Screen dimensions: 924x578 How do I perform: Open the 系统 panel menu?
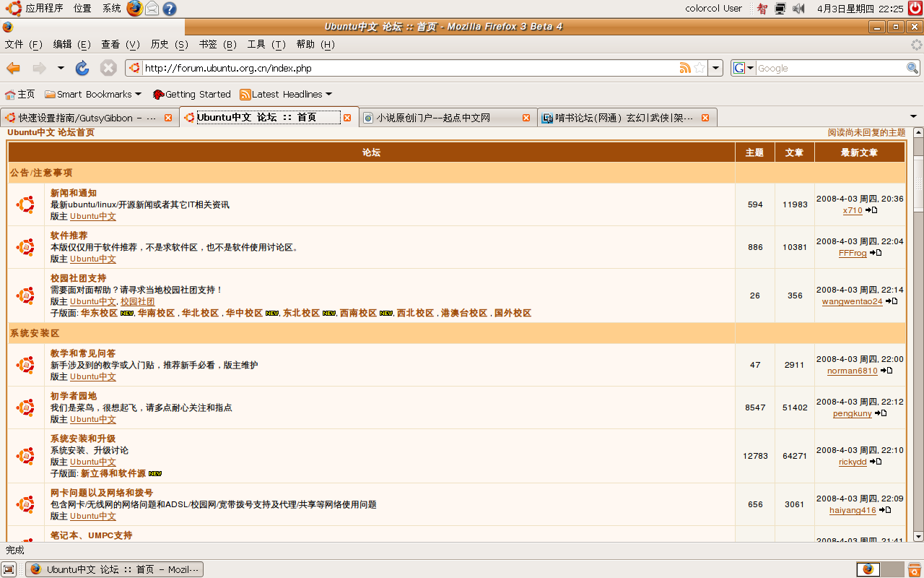[111, 9]
